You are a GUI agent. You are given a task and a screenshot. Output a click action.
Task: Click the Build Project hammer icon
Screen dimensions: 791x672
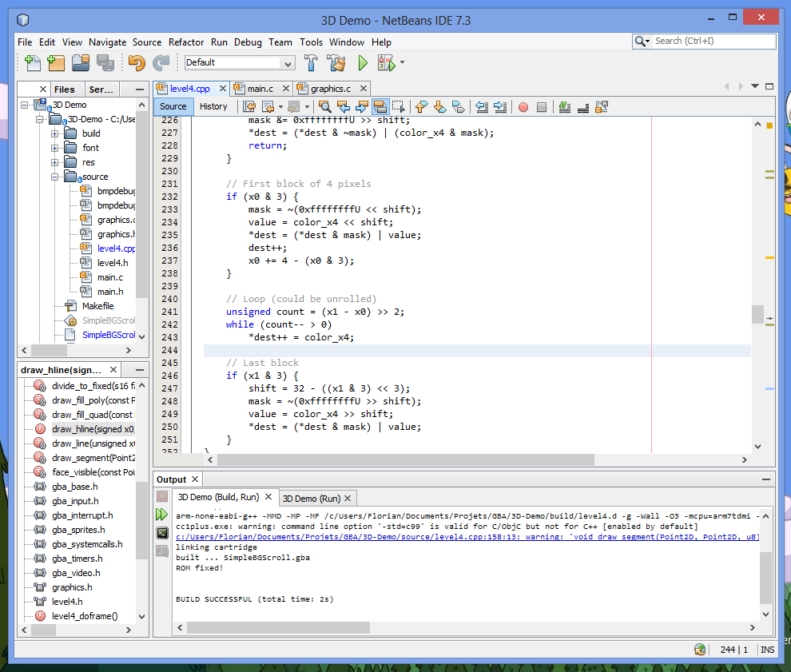(312, 62)
